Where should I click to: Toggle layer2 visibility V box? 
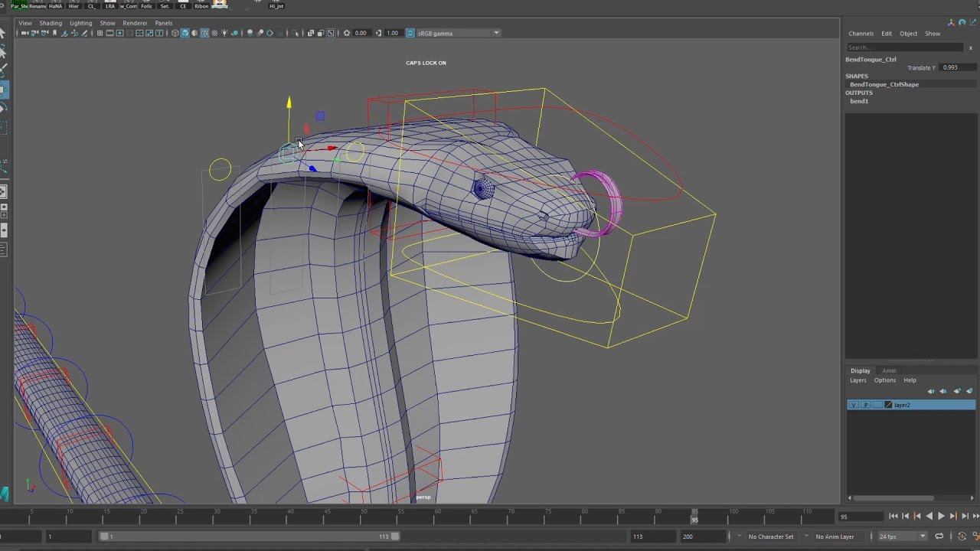(x=853, y=405)
